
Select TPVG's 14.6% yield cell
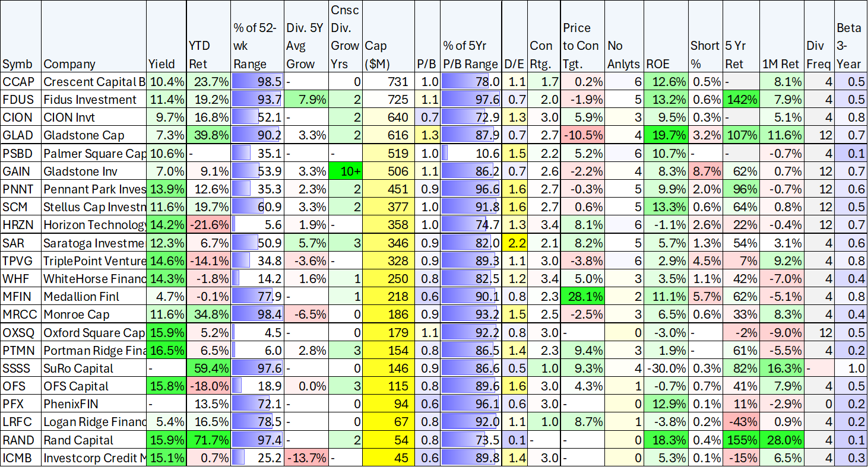(166, 260)
